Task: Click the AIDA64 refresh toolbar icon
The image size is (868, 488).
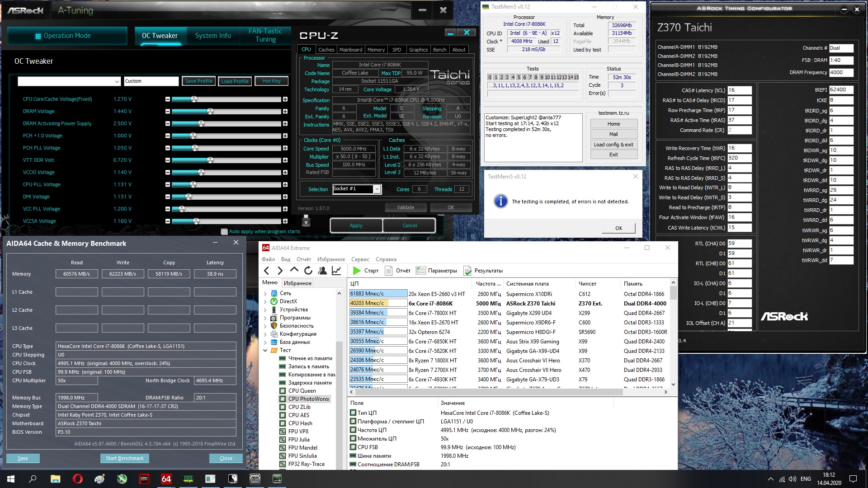Action: coord(308,271)
